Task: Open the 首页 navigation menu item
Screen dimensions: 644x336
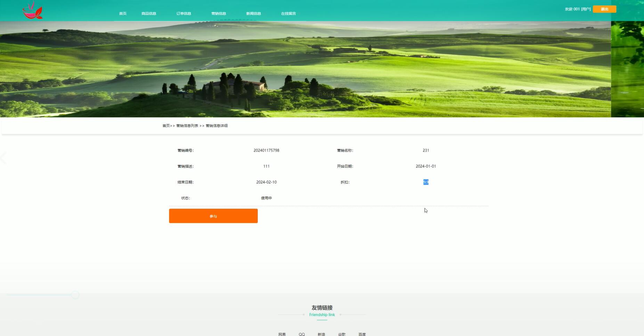Action: pos(122,14)
